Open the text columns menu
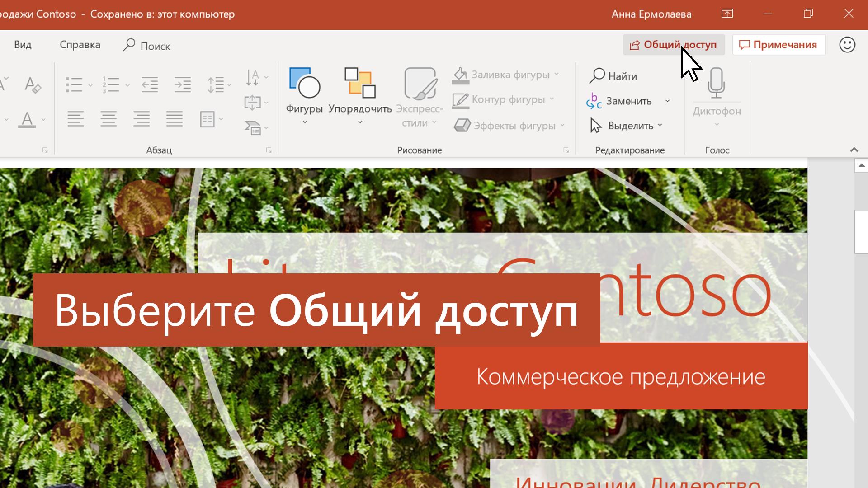Viewport: 868px width, 488px height. pos(211,119)
